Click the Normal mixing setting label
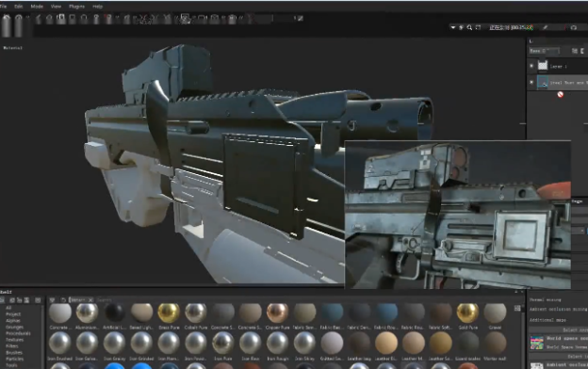This screenshot has height=369, width=588. (x=546, y=299)
